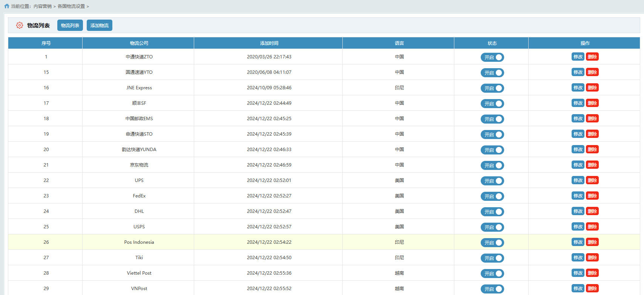The image size is (644, 295).
Task: Disable the status switch for JNE Express
Action: click(492, 88)
